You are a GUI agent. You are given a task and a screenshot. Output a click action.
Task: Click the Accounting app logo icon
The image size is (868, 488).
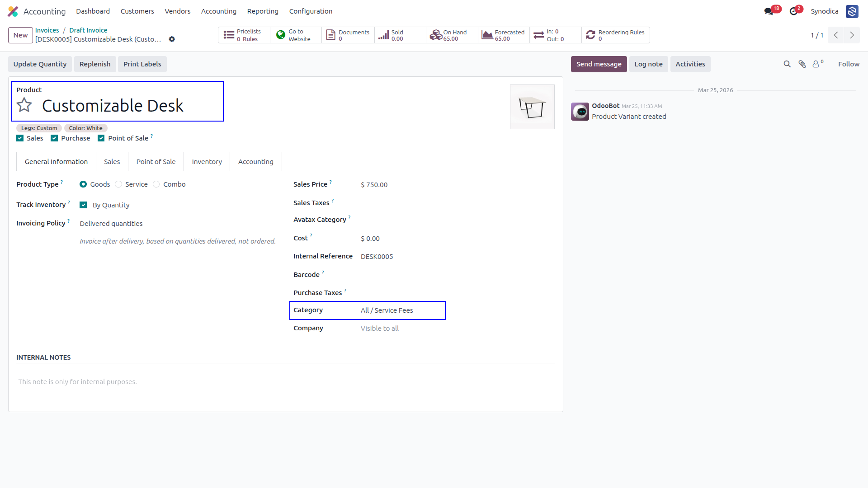tap(13, 11)
